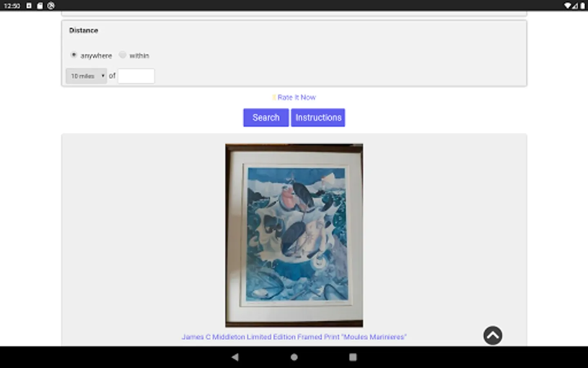
Task: Click the "Distance" section heading
Action: pyautogui.click(x=84, y=30)
